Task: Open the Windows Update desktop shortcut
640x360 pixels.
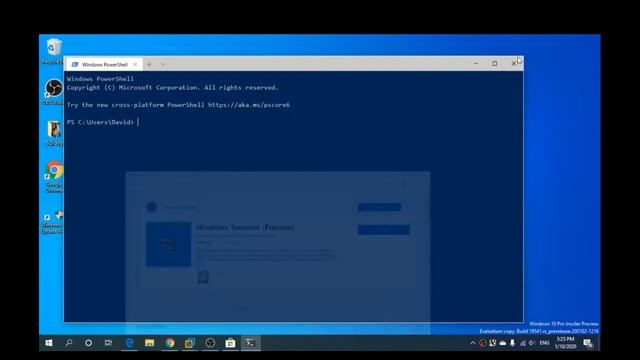Action: [x=53, y=222]
